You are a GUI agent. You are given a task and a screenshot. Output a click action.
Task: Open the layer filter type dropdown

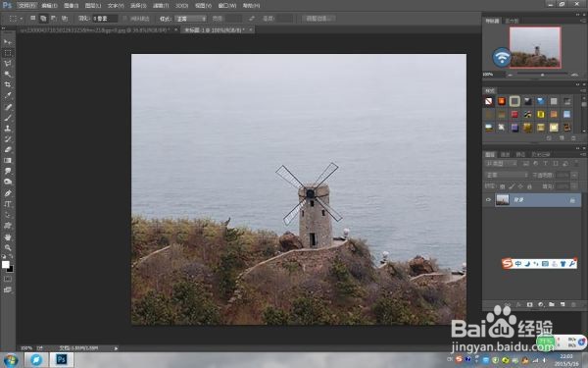click(x=502, y=163)
